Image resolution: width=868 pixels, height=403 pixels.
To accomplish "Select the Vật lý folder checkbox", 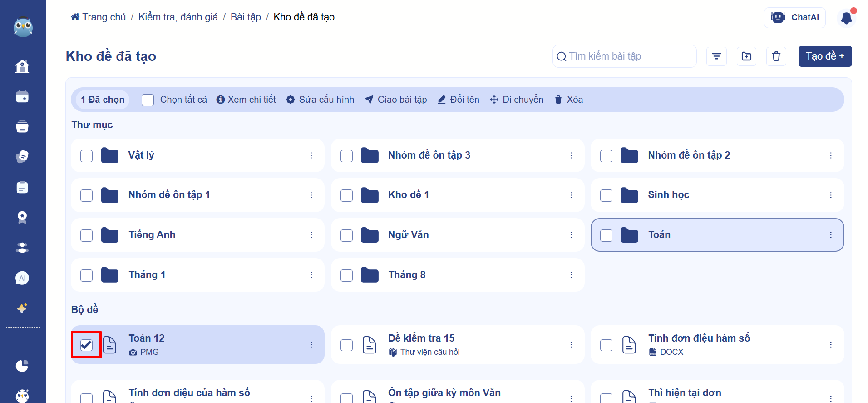I will (86, 156).
